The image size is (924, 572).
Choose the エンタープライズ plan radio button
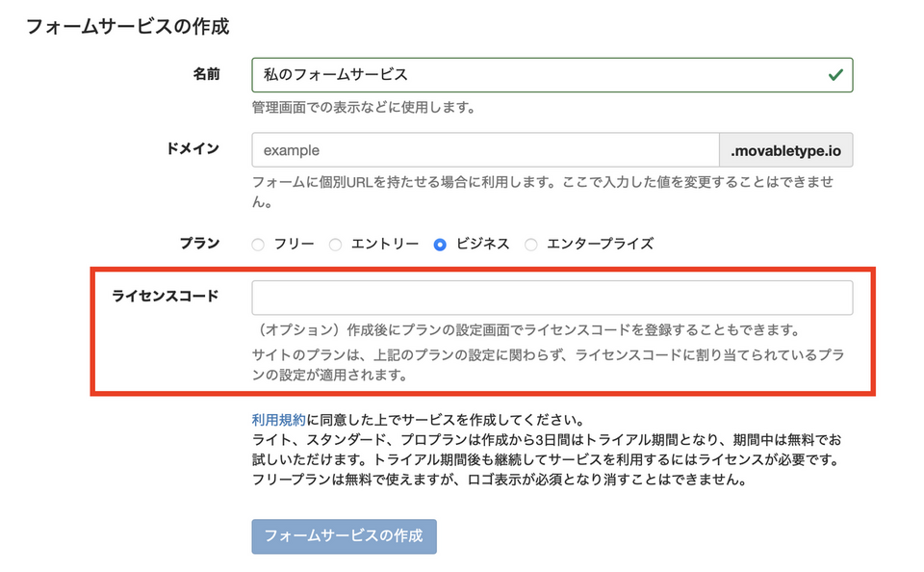[x=531, y=245]
